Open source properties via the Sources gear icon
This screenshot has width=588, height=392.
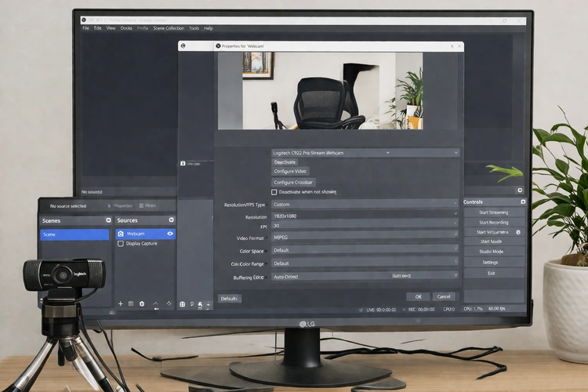(x=142, y=303)
